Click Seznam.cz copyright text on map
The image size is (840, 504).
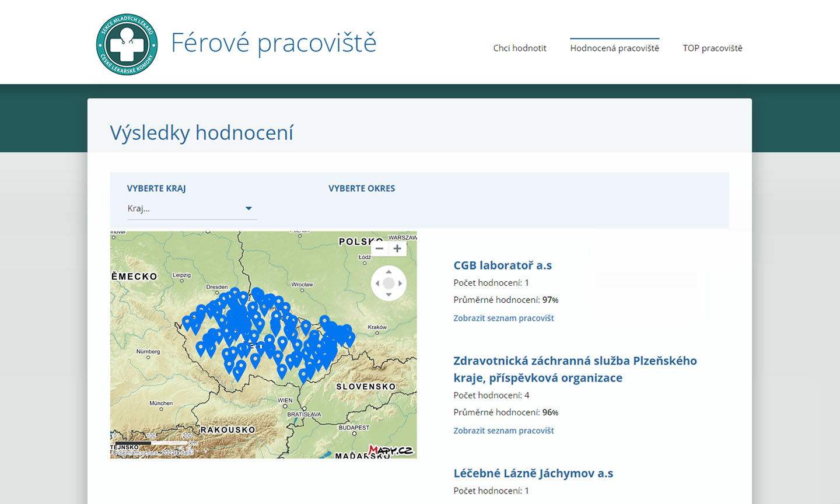[152, 453]
